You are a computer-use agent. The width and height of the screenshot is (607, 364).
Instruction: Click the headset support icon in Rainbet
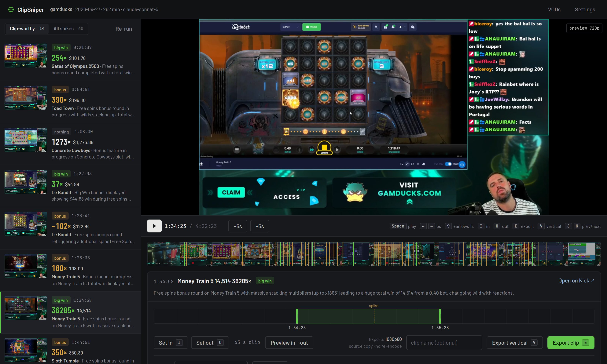462,164
